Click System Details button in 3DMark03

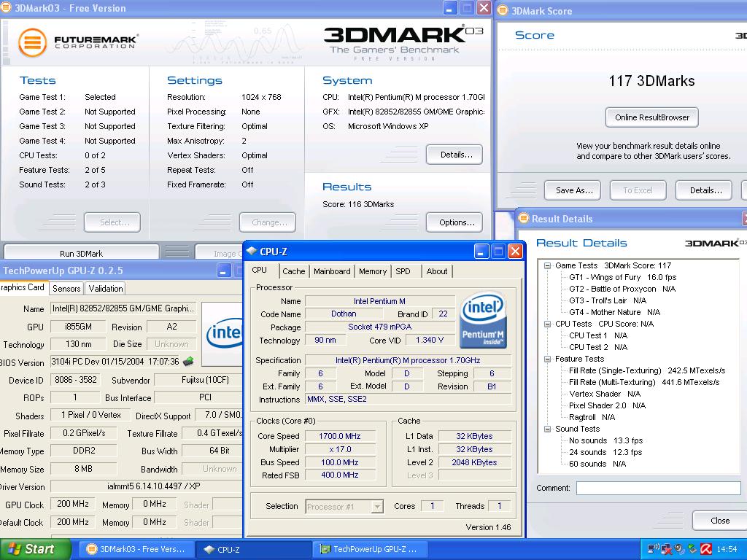point(454,155)
